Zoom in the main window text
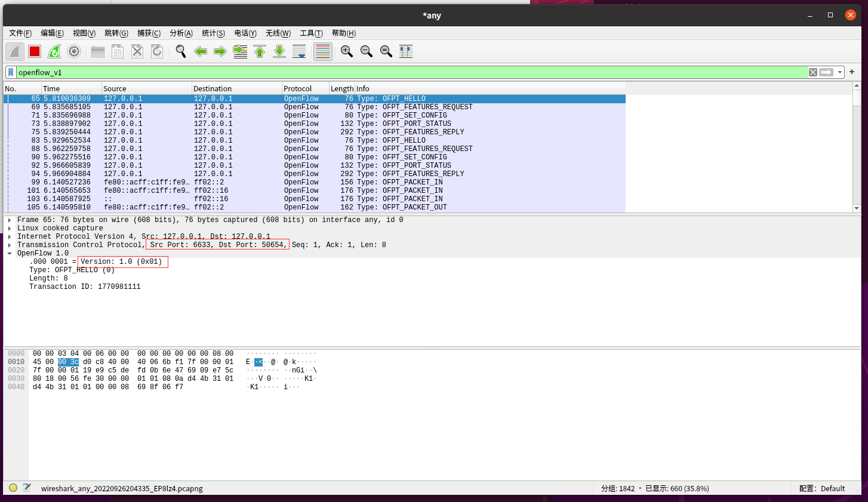This screenshot has height=502, width=868. coord(347,51)
